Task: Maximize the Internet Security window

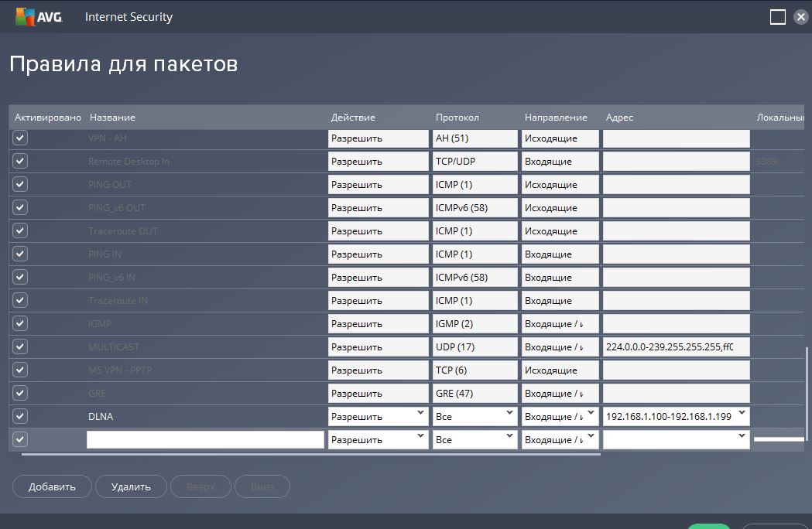Action: [777, 17]
